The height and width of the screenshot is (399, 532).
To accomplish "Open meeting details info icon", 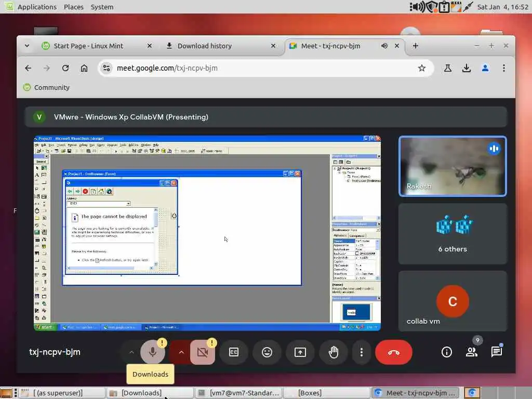I will tap(446, 352).
